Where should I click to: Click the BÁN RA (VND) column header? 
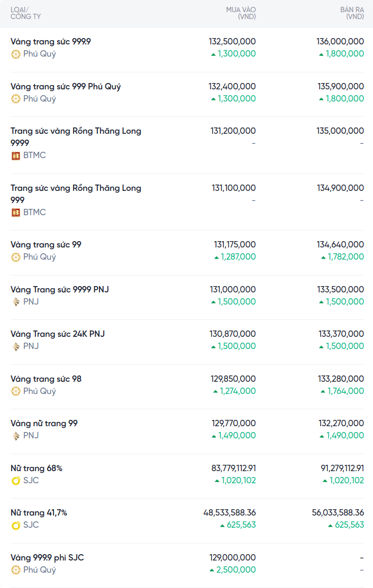351,13
